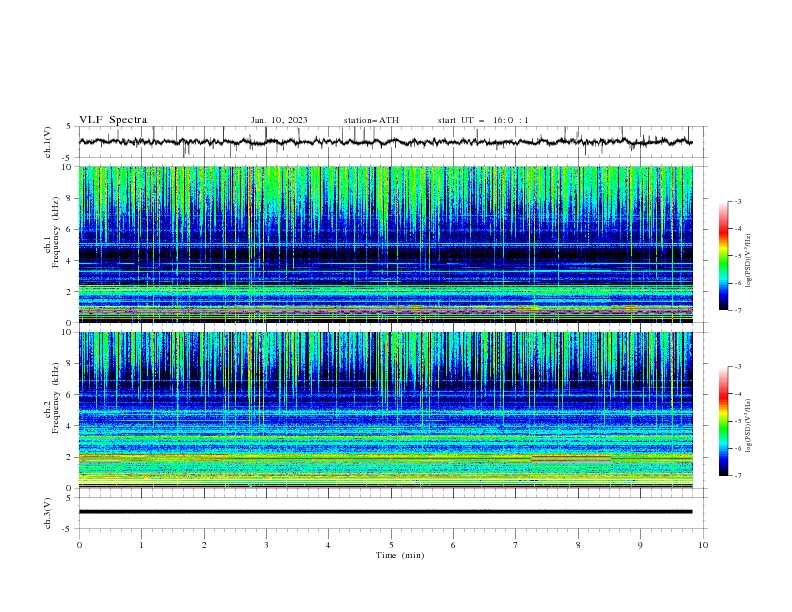Click the 'station=ATH' label

[x=371, y=120]
